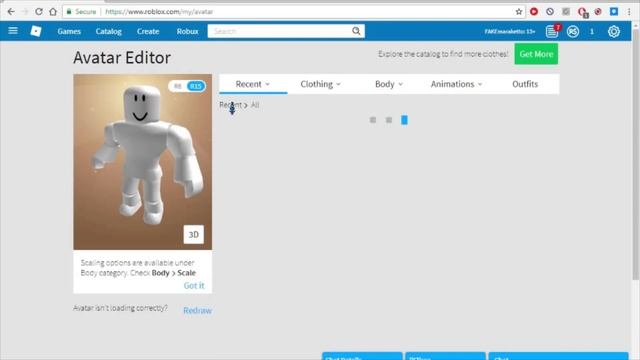Toggle the 3D avatar view
Screen dimensions: 640x360
[x=193, y=235]
